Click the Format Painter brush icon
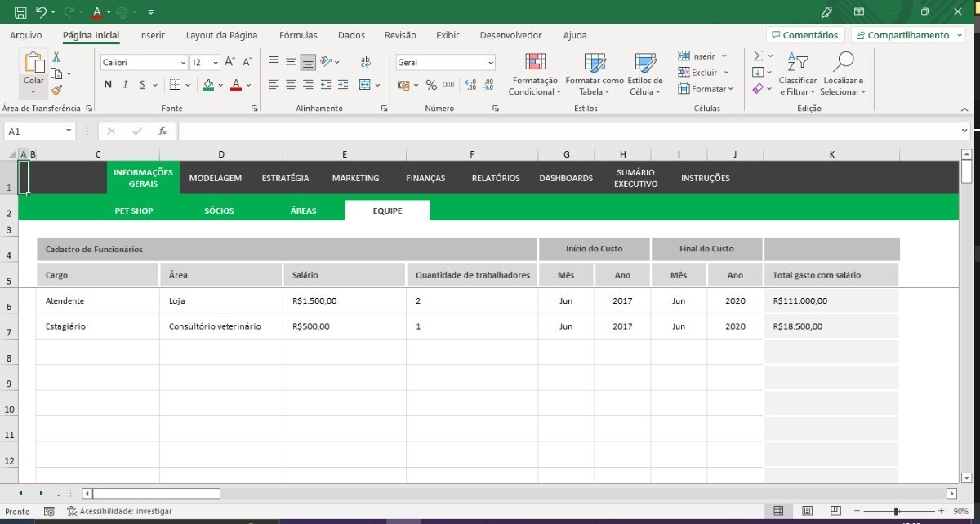 (x=56, y=91)
